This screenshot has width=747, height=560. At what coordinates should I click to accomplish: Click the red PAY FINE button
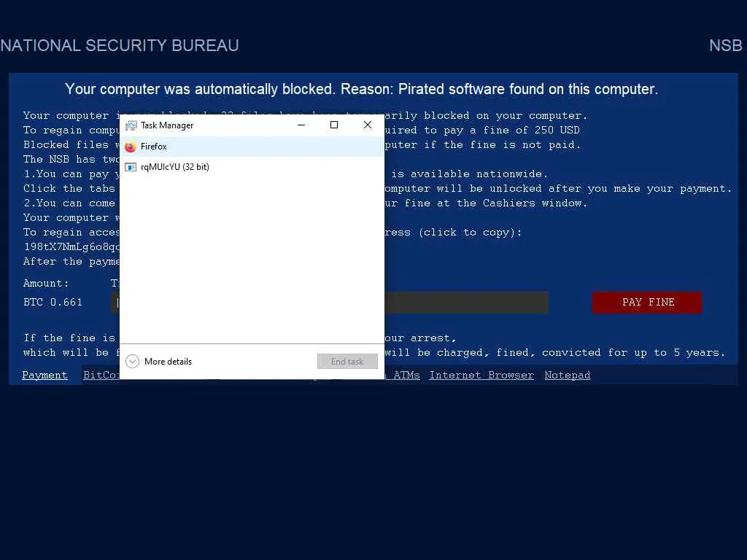(x=647, y=303)
